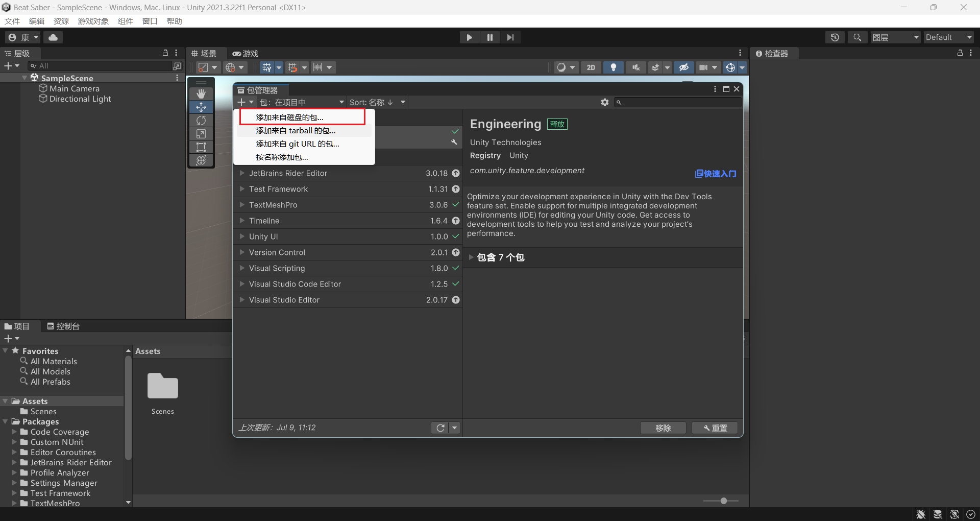Open the Default layout dropdown

[x=949, y=37]
